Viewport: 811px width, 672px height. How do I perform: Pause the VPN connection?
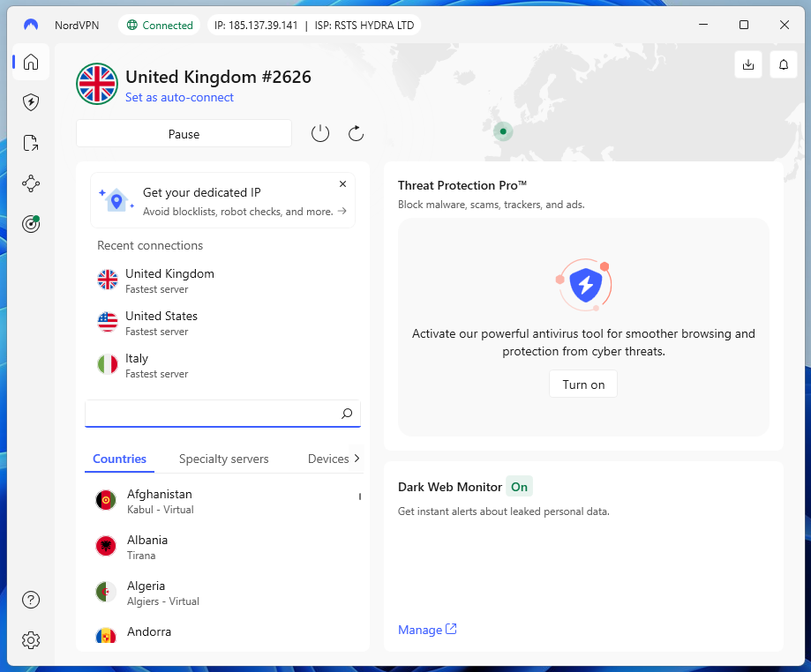coord(184,134)
